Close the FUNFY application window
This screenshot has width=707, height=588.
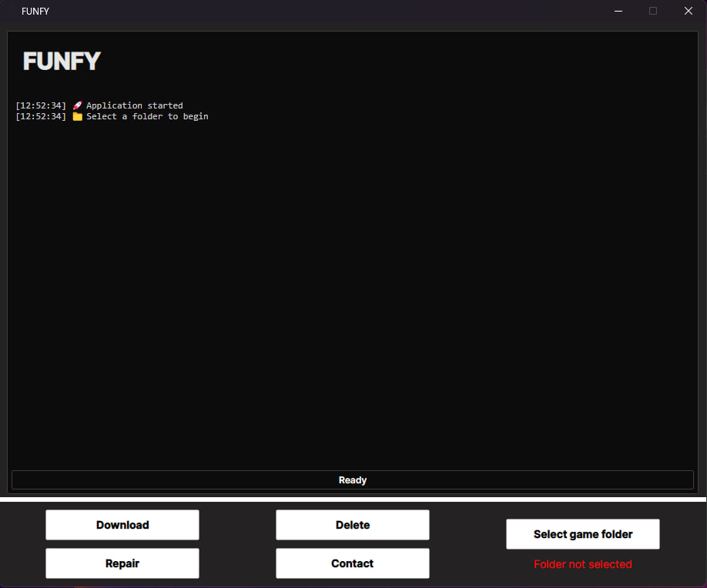pyautogui.click(x=688, y=12)
